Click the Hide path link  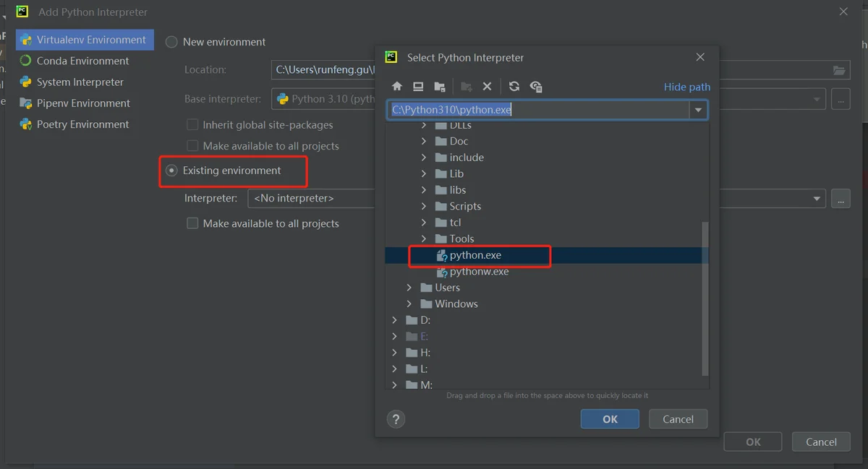pyautogui.click(x=687, y=87)
